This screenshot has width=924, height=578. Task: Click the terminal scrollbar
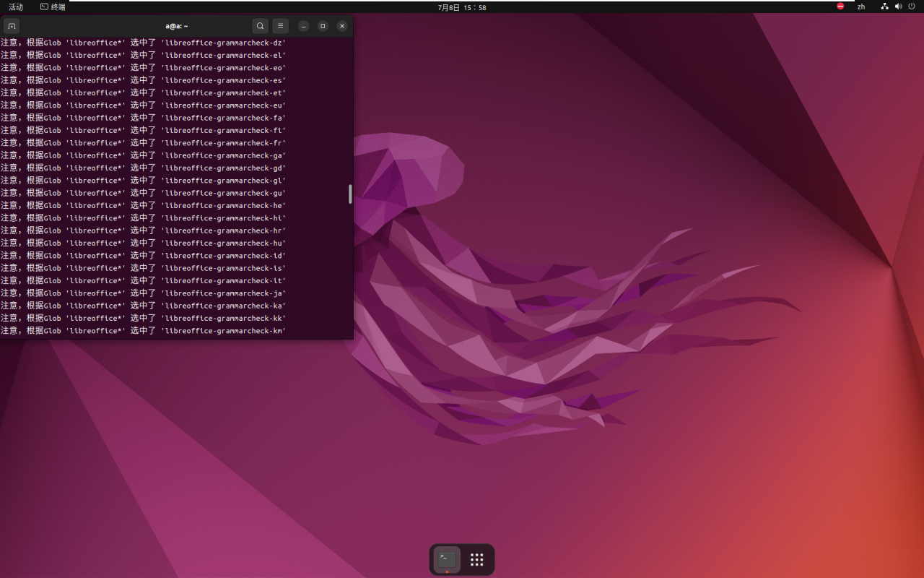pos(350,194)
